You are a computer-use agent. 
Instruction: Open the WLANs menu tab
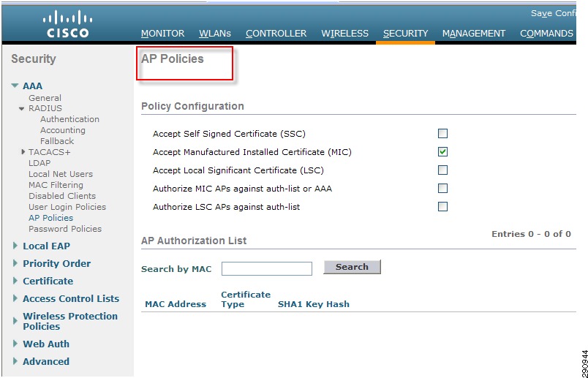pos(215,34)
